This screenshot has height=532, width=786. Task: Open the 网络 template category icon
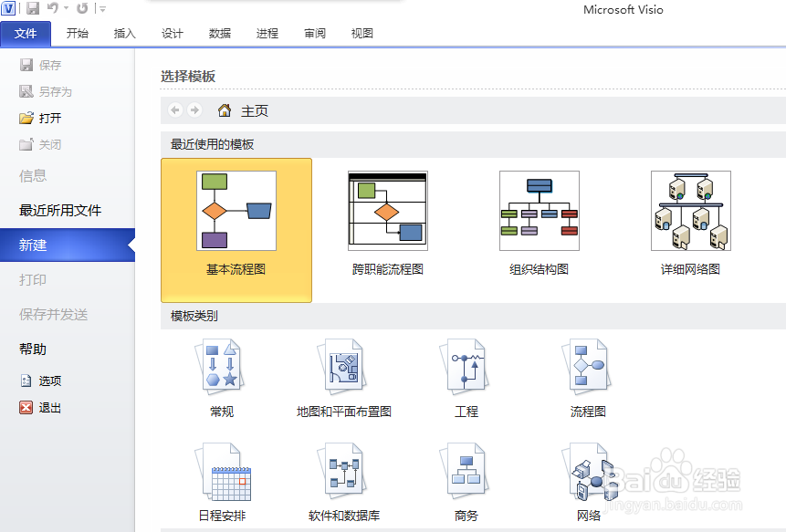click(591, 471)
